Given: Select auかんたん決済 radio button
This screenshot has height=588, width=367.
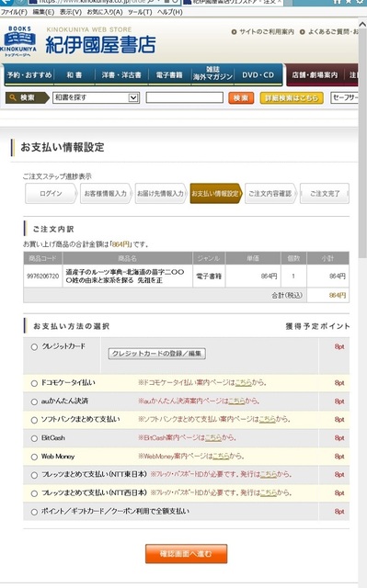Looking at the screenshot, I should click(34, 402).
